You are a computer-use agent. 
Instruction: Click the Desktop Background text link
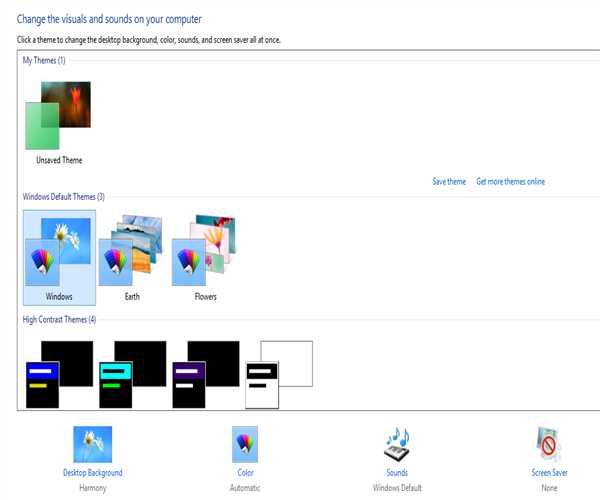tap(92, 473)
